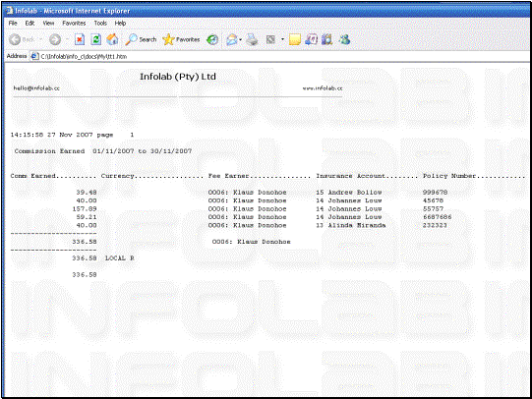Stop page loading with red X icon
Screen dimensions: 532x399
(x=80, y=39)
